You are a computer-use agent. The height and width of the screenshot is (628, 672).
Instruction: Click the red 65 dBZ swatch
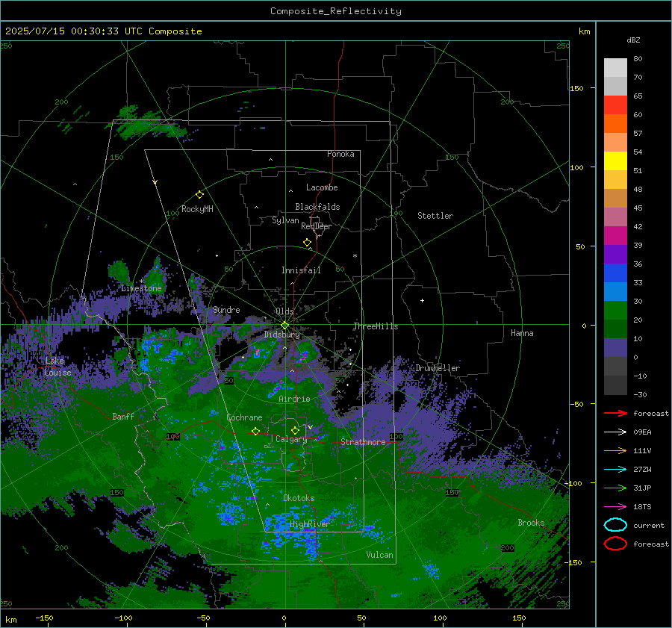pyautogui.click(x=615, y=105)
